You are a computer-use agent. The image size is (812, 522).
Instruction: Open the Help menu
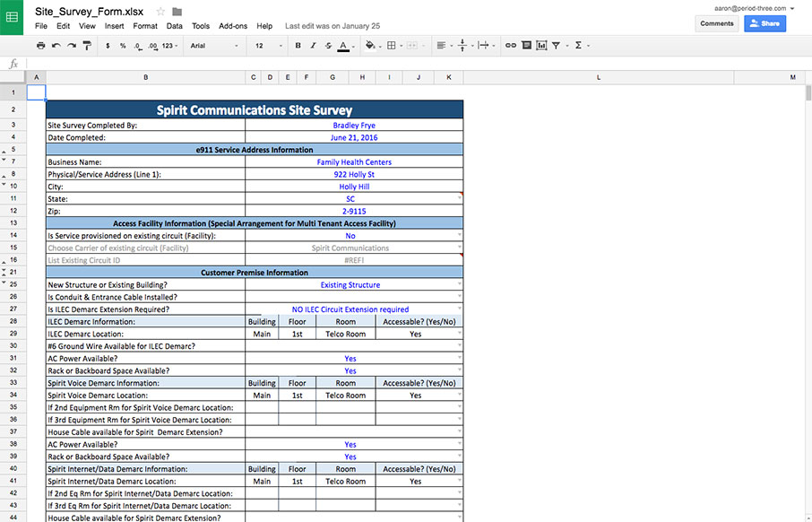264,26
